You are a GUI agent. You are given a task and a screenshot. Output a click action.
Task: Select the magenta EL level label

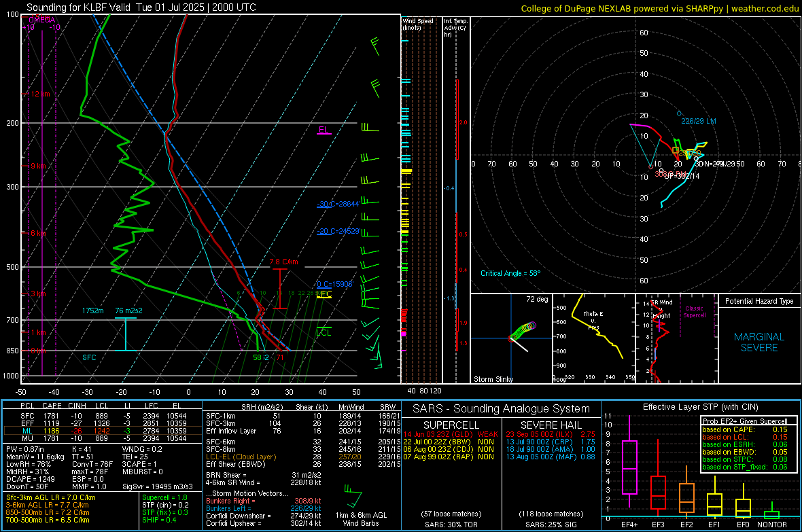click(x=324, y=129)
